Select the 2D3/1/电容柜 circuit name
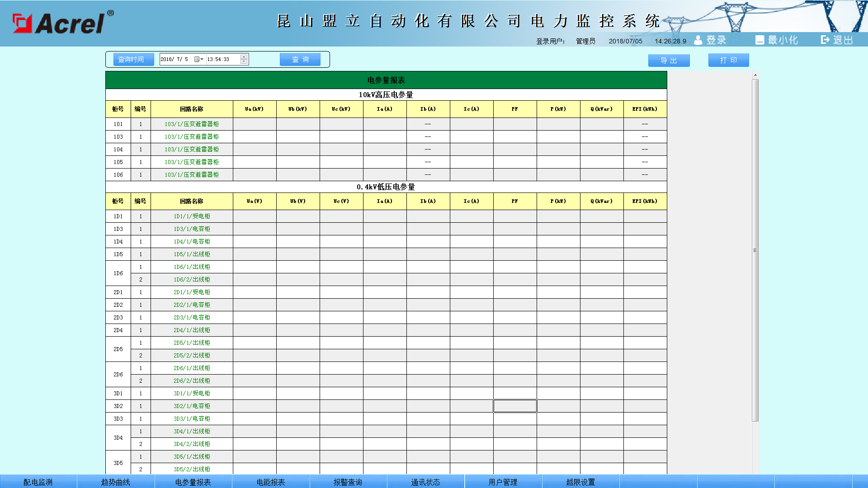The image size is (868, 488). point(192,317)
